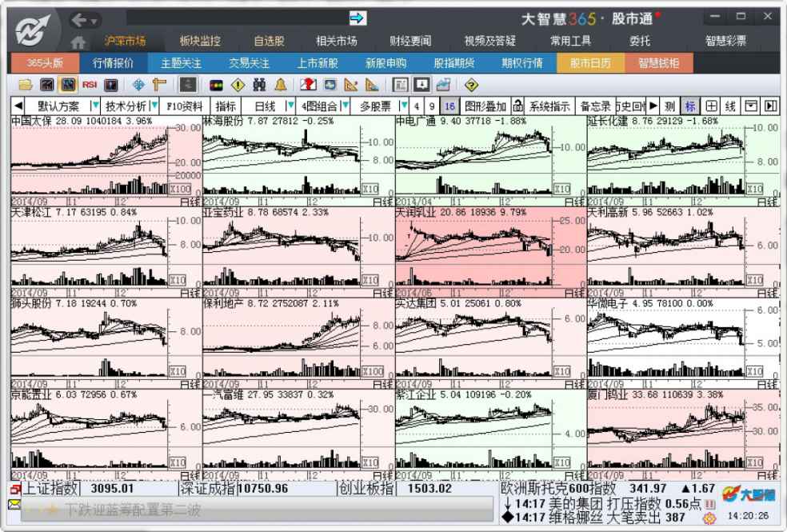The width and height of the screenshot is (787, 532).
Task: Click the RSI indicator icon
Action: (90, 85)
